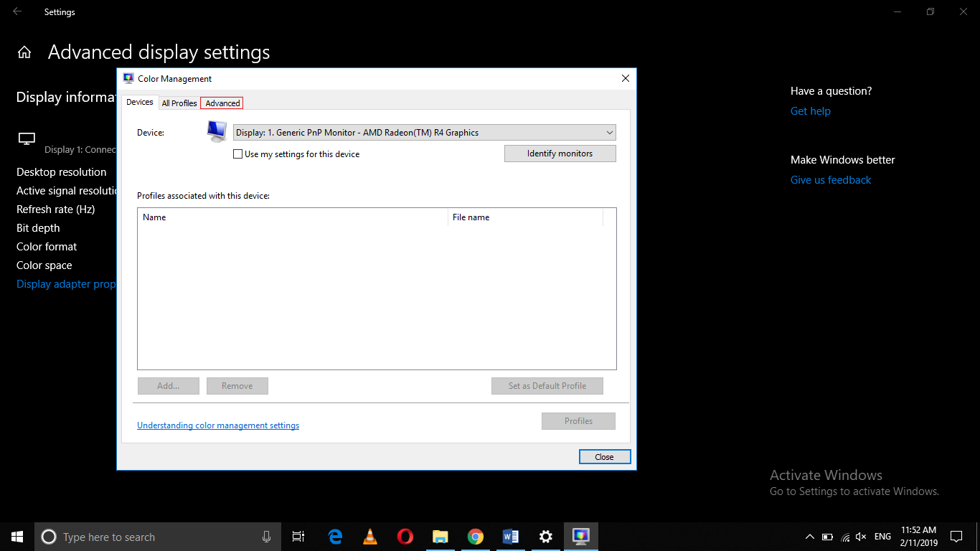Open Microsoft Edge from the taskbar

click(334, 536)
